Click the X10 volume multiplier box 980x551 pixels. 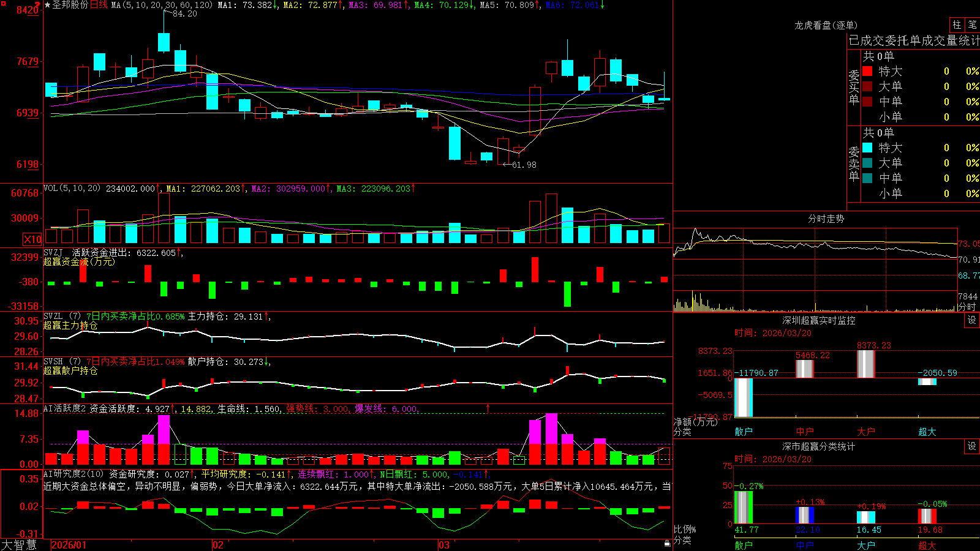pyautogui.click(x=32, y=239)
